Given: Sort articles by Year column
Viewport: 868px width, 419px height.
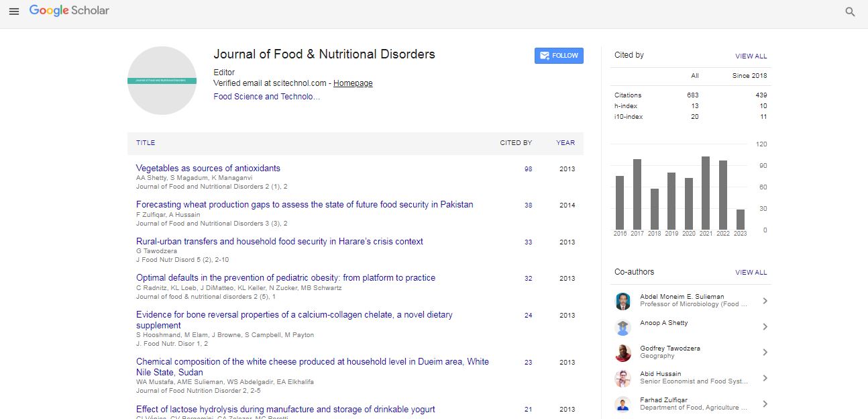Looking at the screenshot, I should click(x=565, y=143).
